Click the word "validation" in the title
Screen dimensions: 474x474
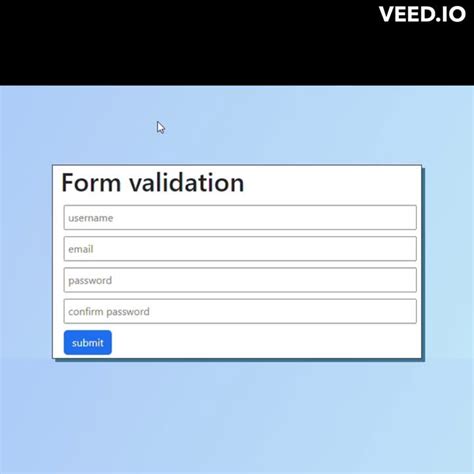click(187, 183)
